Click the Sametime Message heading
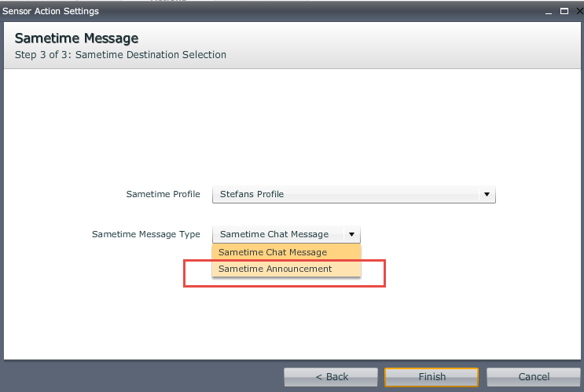The image size is (584, 392). [x=76, y=38]
